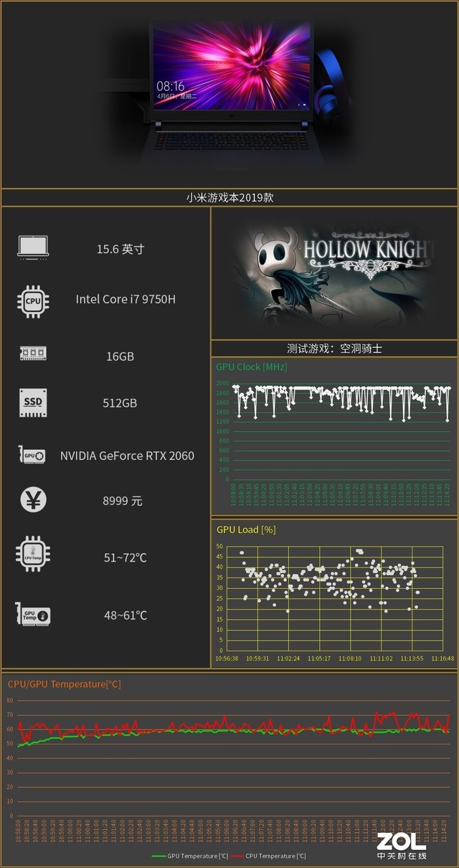Click the 测试游戏：空洞骑士 caption

pyautogui.click(x=334, y=348)
